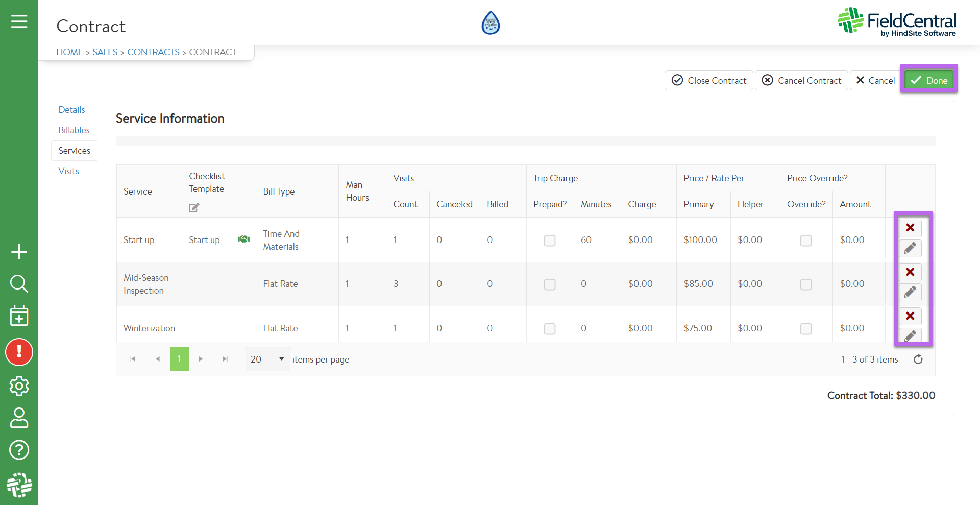The width and height of the screenshot is (980, 505).
Task: Click the Close Contract button
Action: click(x=708, y=80)
